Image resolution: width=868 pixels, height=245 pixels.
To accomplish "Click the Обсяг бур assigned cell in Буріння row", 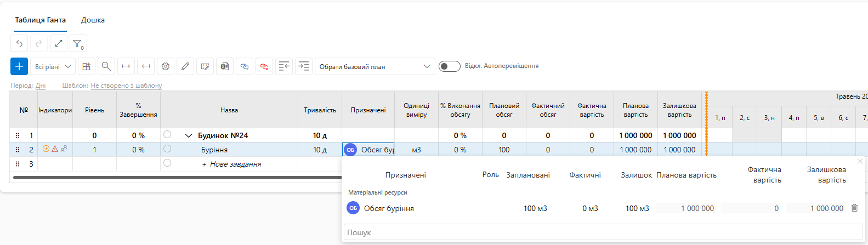I will tap(368, 150).
